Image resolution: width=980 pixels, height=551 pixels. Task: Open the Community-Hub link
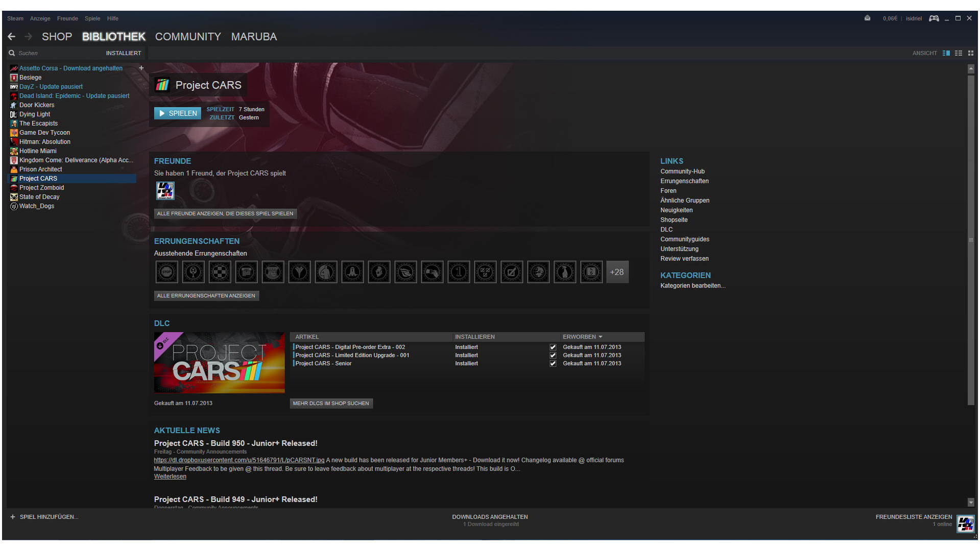pyautogui.click(x=682, y=172)
